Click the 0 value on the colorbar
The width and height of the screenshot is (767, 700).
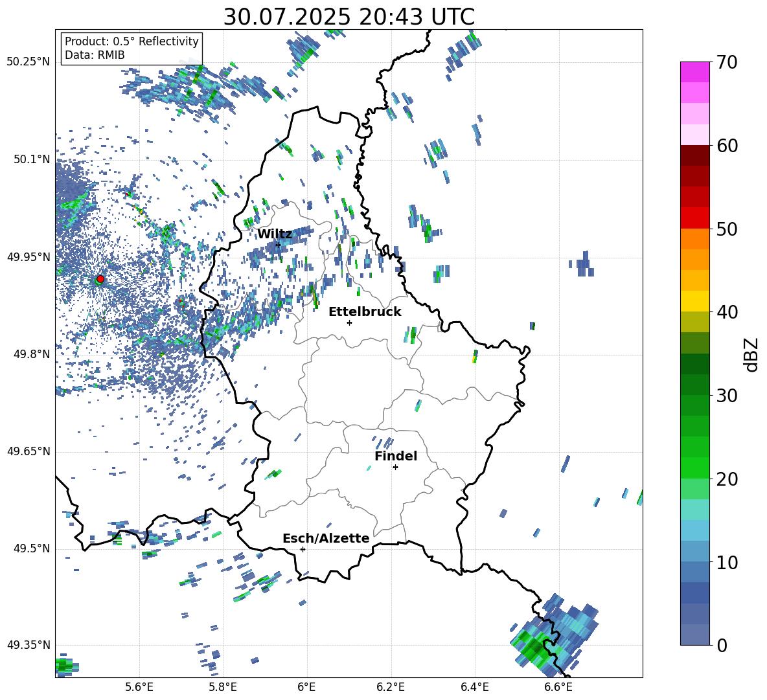[x=721, y=645]
